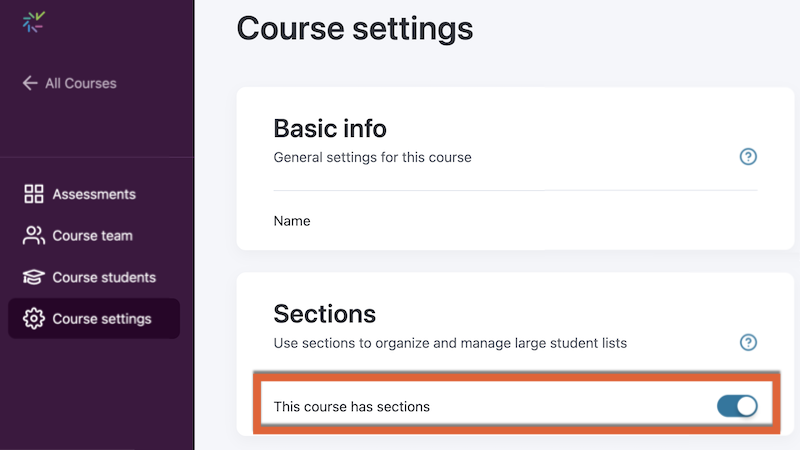Click the Basic info heading
This screenshot has height=450, width=800.
(x=330, y=128)
